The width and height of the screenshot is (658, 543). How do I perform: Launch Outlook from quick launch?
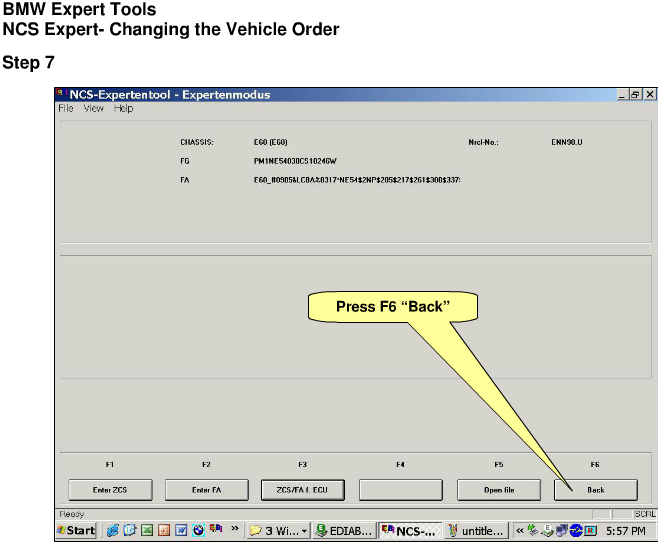[130, 530]
